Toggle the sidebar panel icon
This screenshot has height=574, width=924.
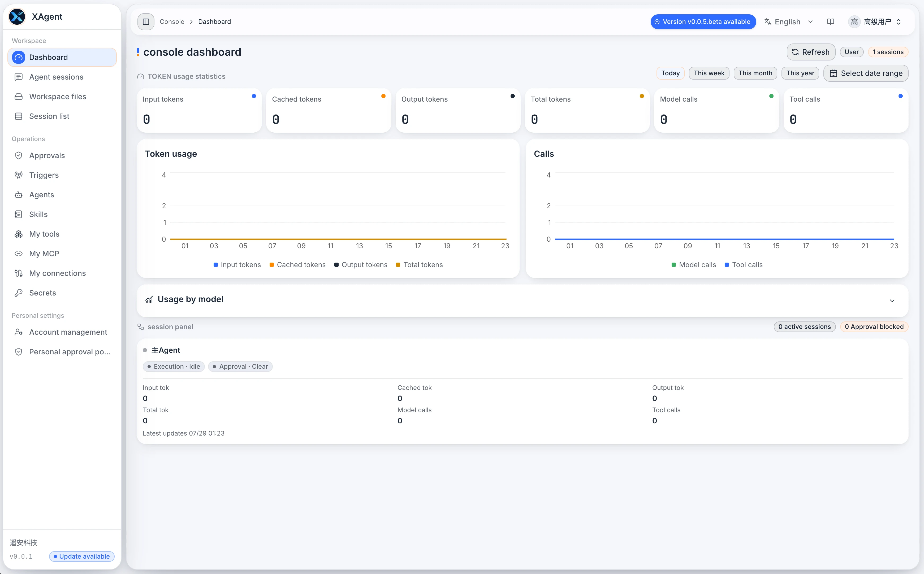point(146,22)
